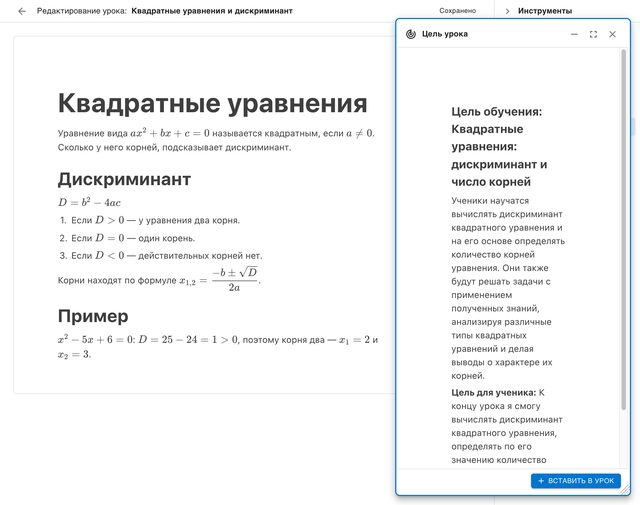Click the resize grip of goal panel
The height and width of the screenshot is (505, 640).
click(x=625, y=490)
